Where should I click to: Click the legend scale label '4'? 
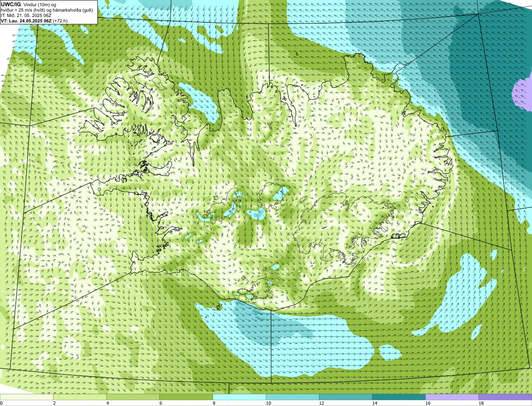coord(108,403)
